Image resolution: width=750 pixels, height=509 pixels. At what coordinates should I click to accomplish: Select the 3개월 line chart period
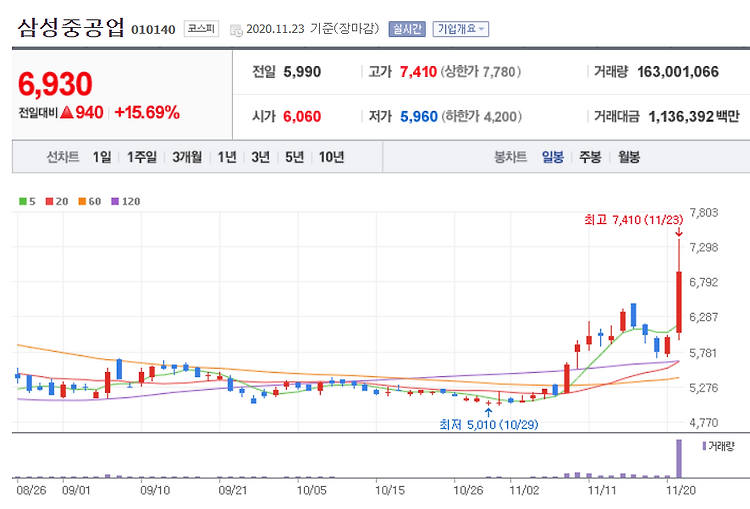pos(187,157)
